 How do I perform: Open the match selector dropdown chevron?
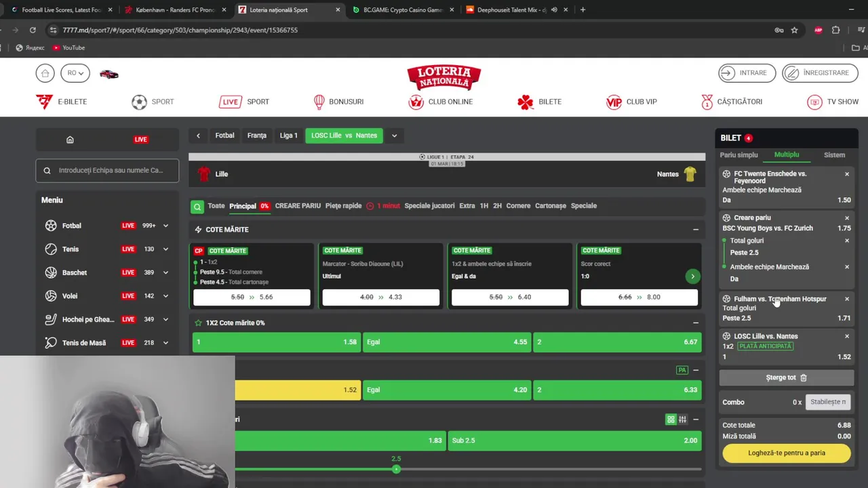pyautogui.click(x=394, y=136)
